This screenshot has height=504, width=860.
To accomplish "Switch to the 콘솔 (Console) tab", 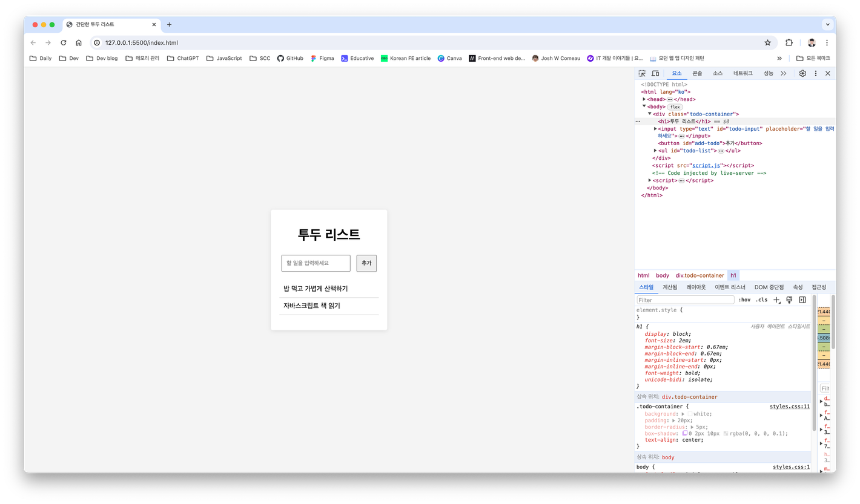I will coord(697,73).
